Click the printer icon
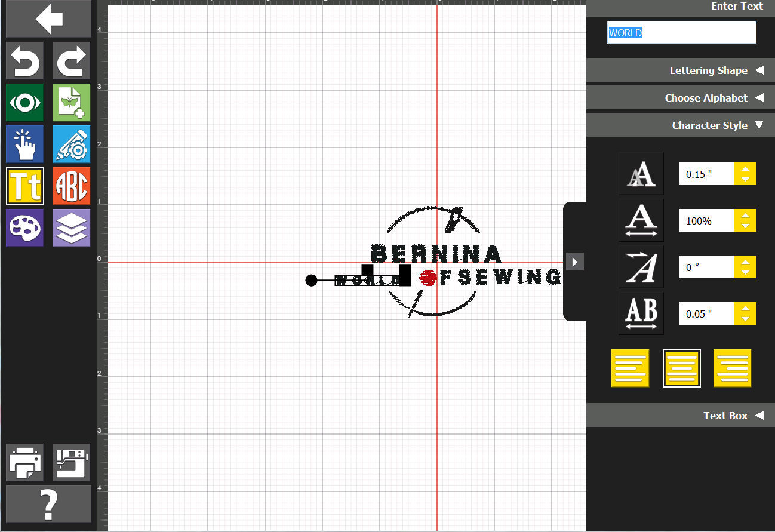 (25, 462)
